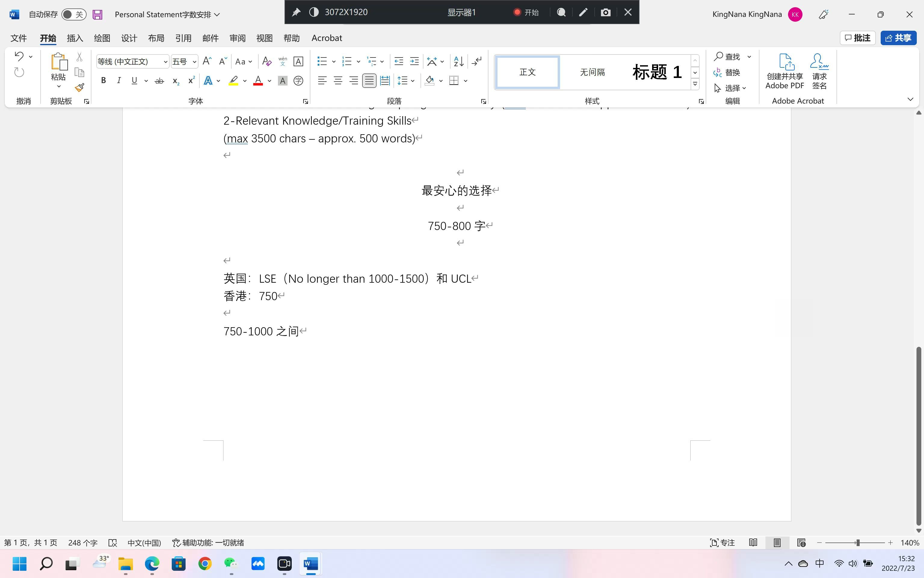The height and width of the screenshot is (578, 924).
Task: Toggle the AutoSave switch
Action: tap(74, 14)
